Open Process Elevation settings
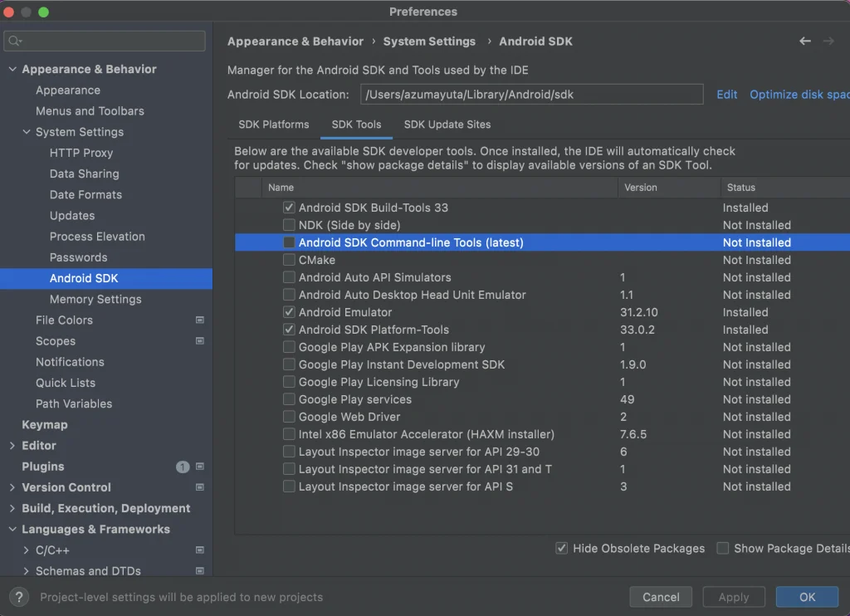 [x=97, y=237]
